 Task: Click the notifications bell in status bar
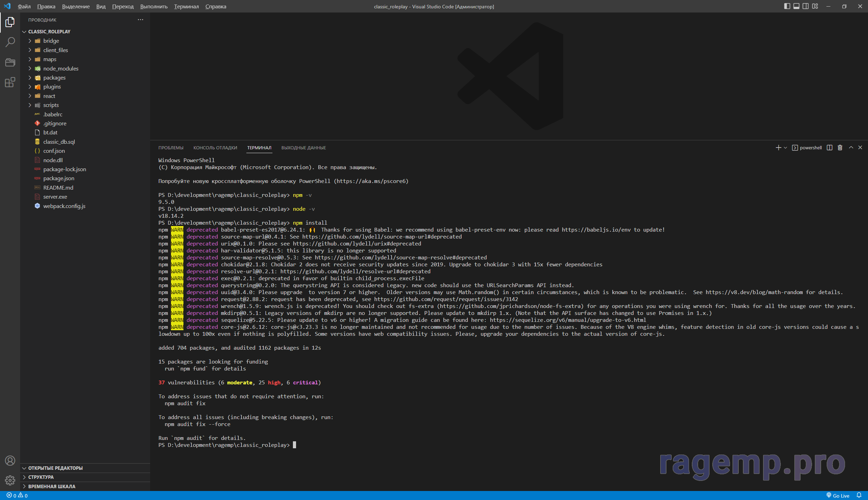859,495
